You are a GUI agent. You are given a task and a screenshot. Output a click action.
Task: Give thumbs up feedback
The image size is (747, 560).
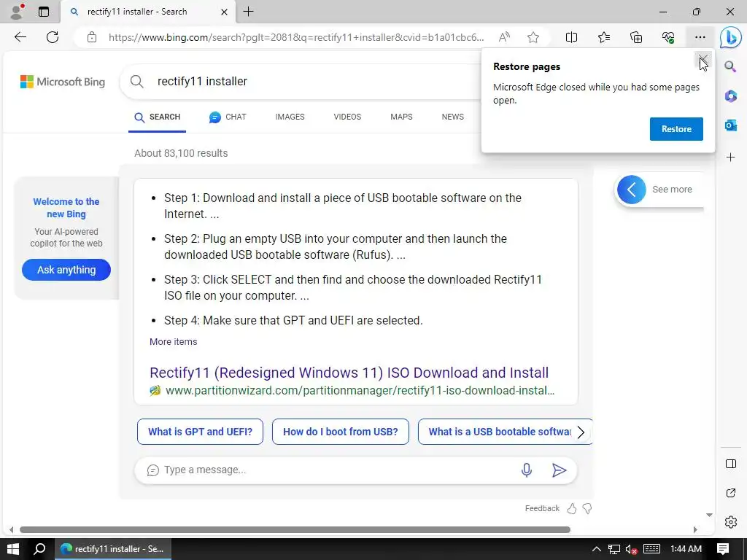point(572,508)
